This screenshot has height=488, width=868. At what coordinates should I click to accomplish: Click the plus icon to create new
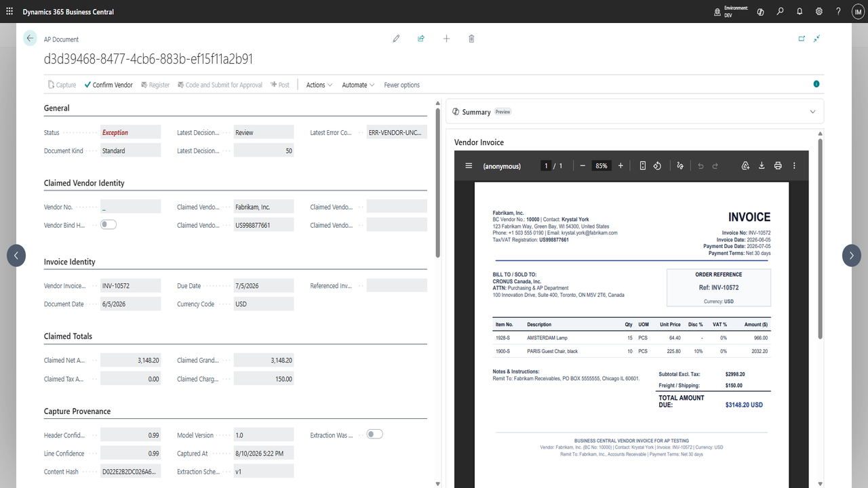[x=446, y=39]
